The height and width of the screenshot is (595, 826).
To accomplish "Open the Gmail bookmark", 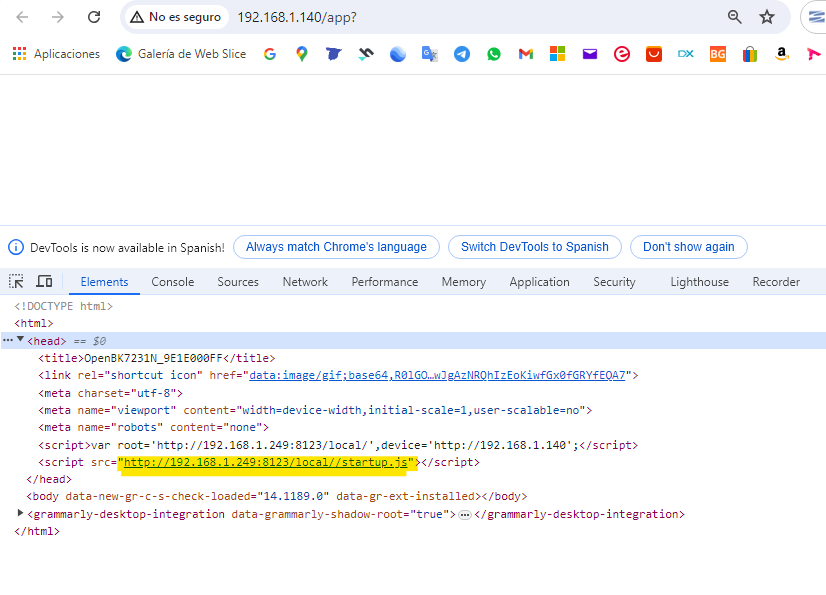I will pyautogui.click(x=526, y=54).
